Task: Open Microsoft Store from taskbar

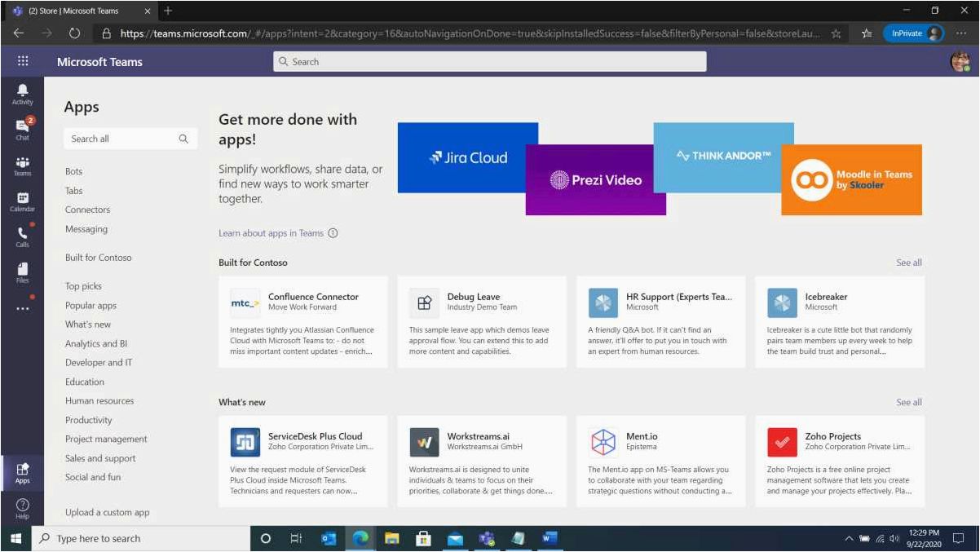Action: pos(423,538)
